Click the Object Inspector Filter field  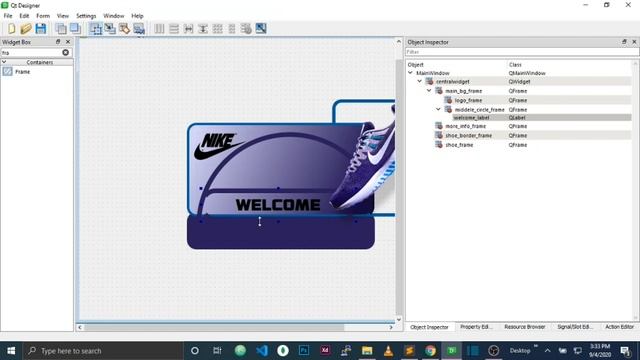coord(522,52)
